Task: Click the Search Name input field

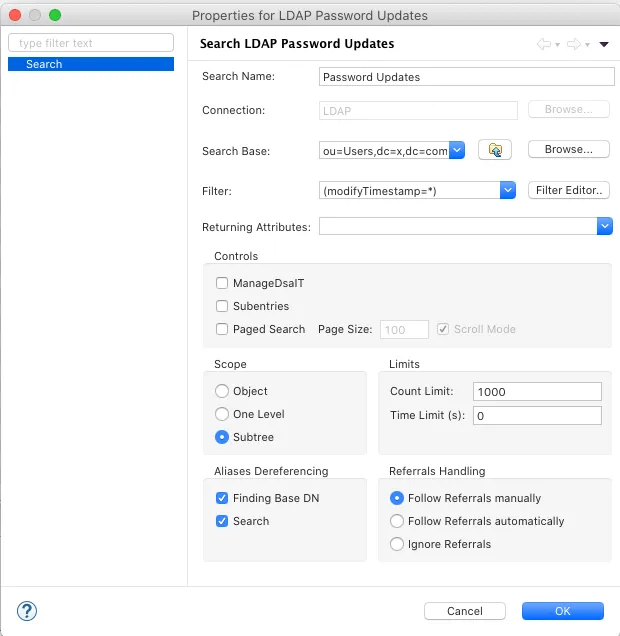Action: 467,77
